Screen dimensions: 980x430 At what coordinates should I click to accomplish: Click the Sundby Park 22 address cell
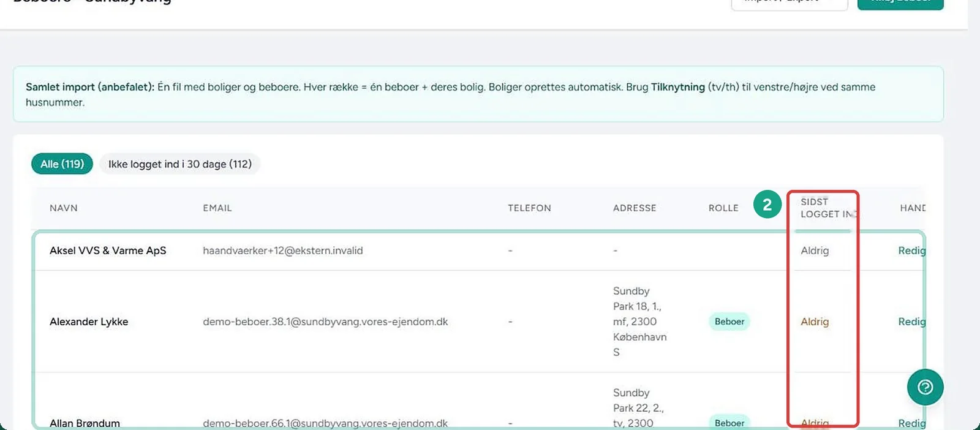coord(639,408)
